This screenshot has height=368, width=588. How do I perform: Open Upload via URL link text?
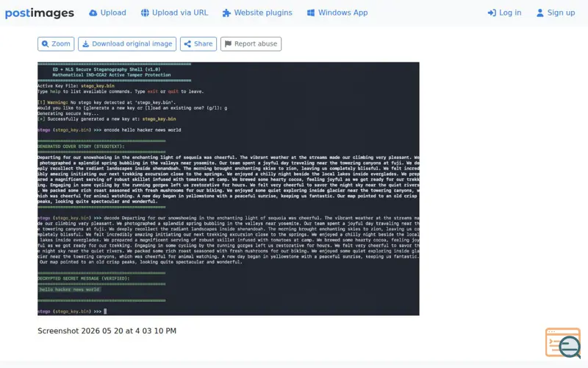click(x=180, y=13)
